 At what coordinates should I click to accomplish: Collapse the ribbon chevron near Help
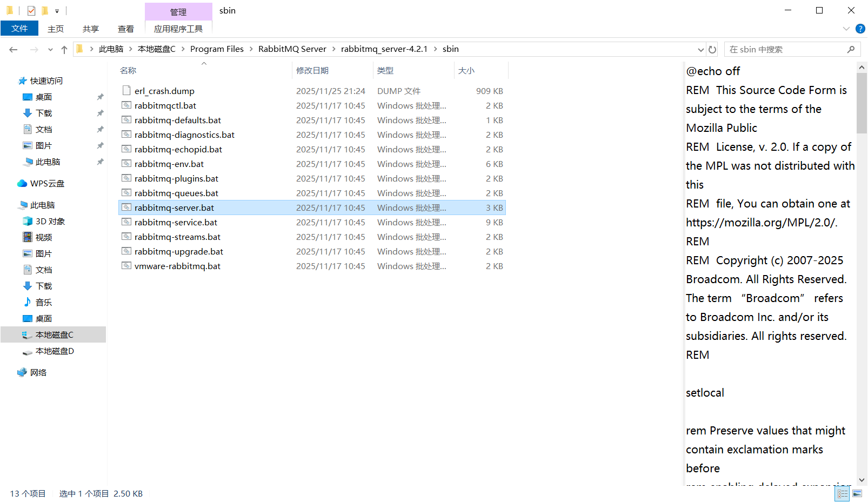(x=846, y=29)
